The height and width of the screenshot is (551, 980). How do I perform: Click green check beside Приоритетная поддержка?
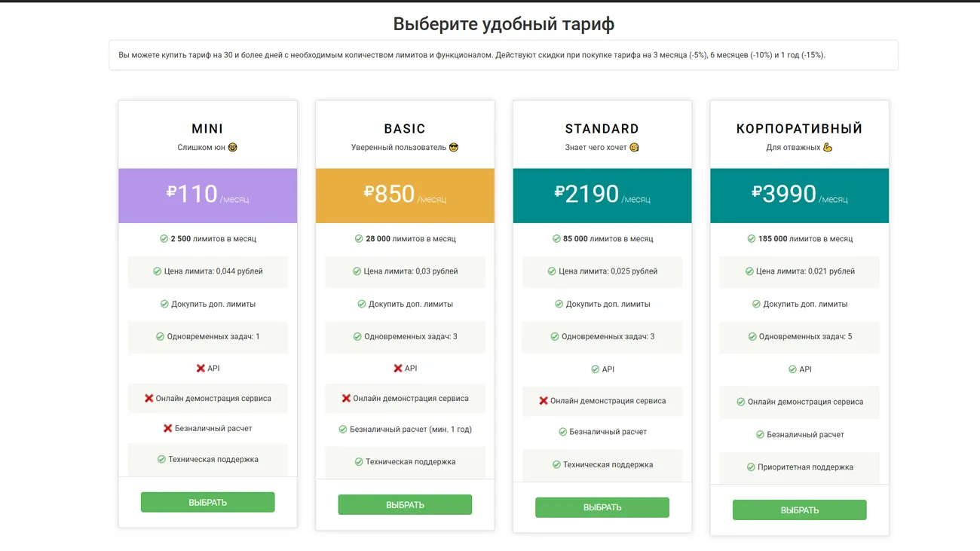tap(751, 467)
